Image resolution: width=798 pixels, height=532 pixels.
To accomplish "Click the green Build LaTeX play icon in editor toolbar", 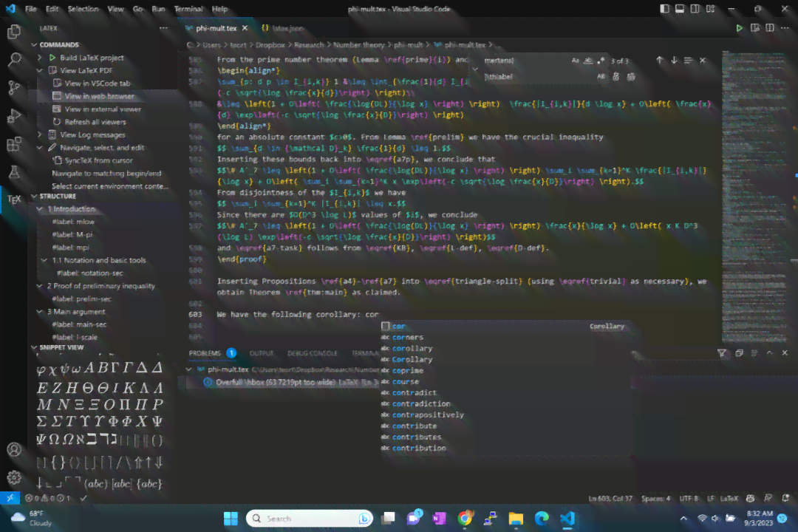I will [x=739, y=28].
